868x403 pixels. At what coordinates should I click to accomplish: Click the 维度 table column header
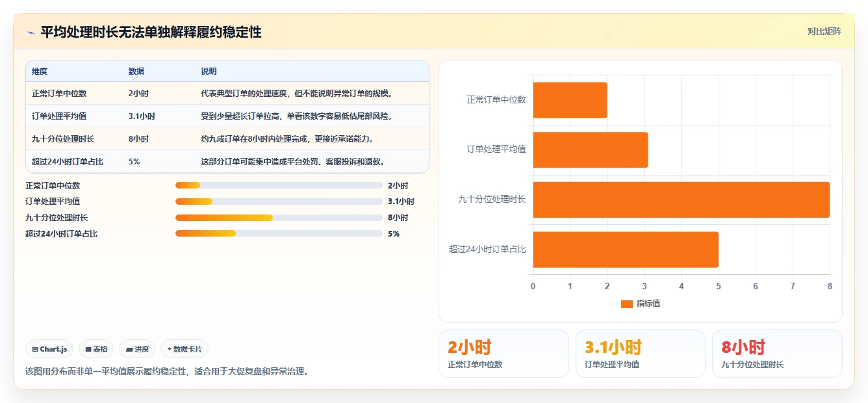tap(40, 71)
